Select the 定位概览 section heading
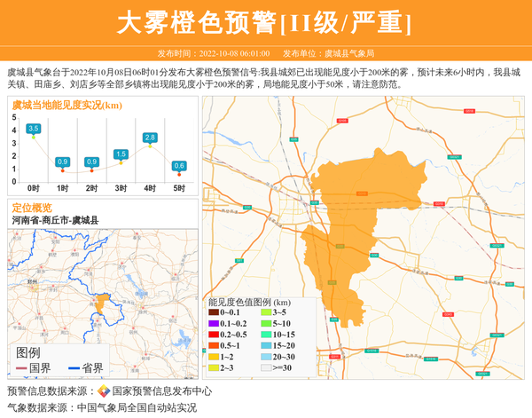The width and height of the screenshot is (532, 418). tap(32, 207)
